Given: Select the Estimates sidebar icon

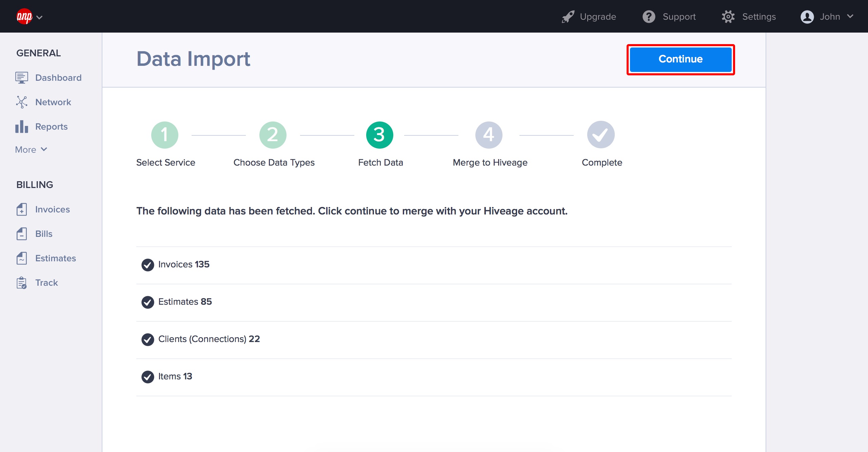Looking at the screenshot, I should coord(21,258).
